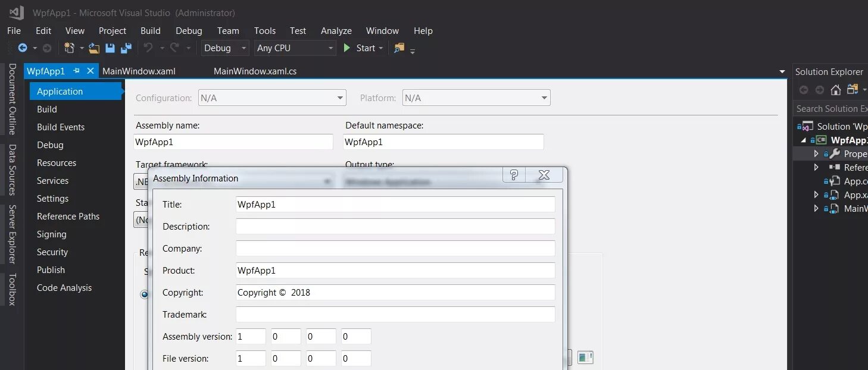
Task: Click the Solution icon in Solution Explorer
Action: tap(807, 126)
